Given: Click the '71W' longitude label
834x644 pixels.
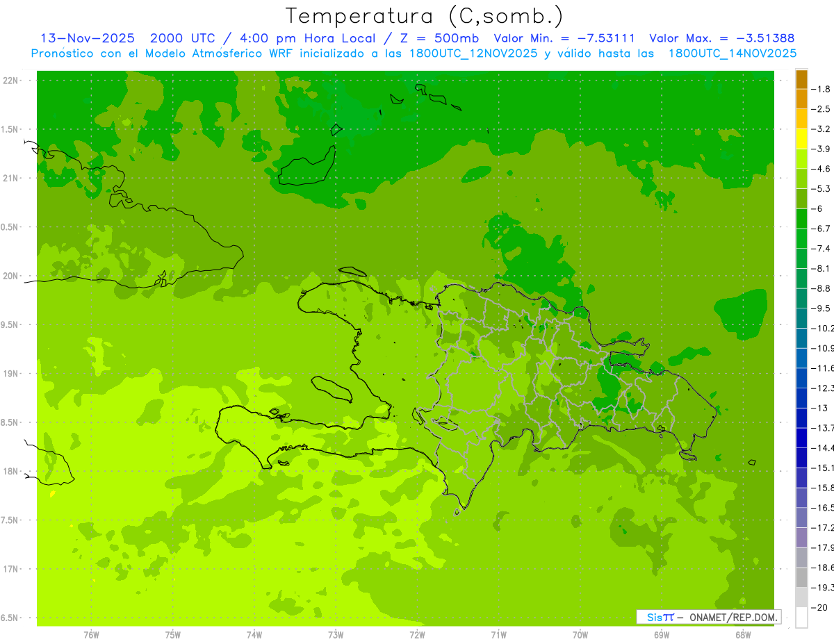Looking at the screenshot, I should [498, 635].
